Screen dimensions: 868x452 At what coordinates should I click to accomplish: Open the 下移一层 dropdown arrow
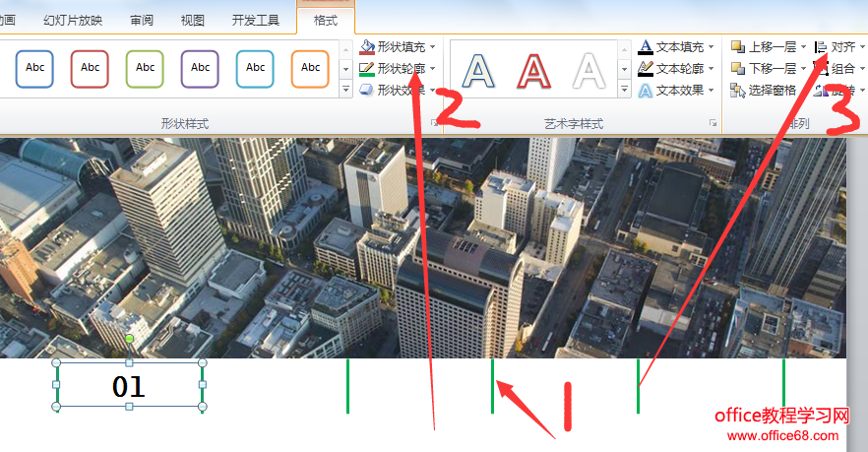(x=803, y=69)
